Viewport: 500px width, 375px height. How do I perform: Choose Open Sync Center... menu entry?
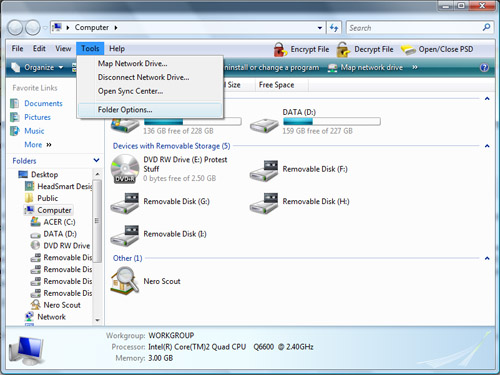pyautogui.click(x=150, y=91)
